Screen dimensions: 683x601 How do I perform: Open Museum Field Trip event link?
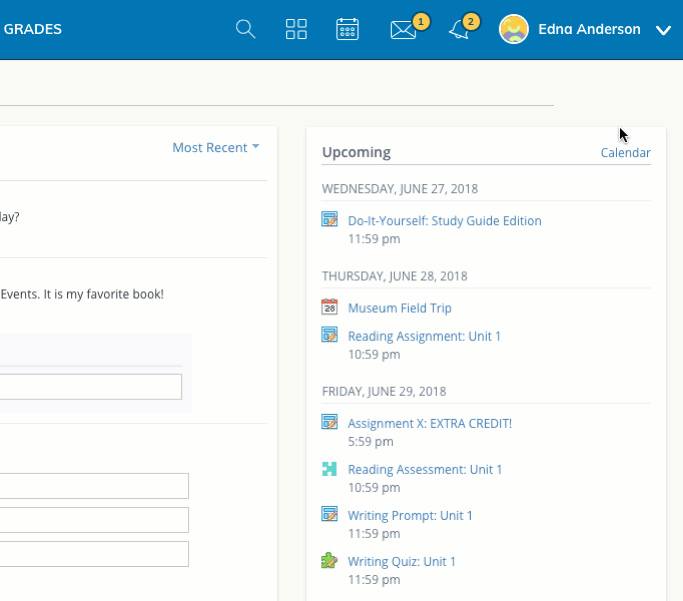(399, 308)
